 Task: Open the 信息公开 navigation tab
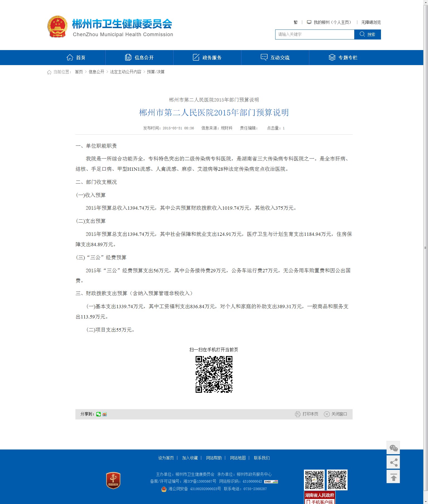tap(139, 58)
